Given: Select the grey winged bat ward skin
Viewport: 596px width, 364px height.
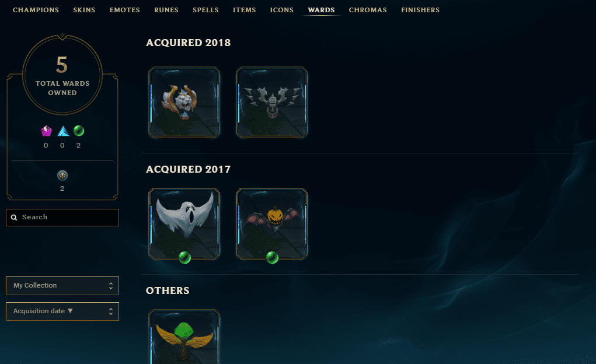Looking at the screenshot, I should pyautogui.click(x=272, y=103).
